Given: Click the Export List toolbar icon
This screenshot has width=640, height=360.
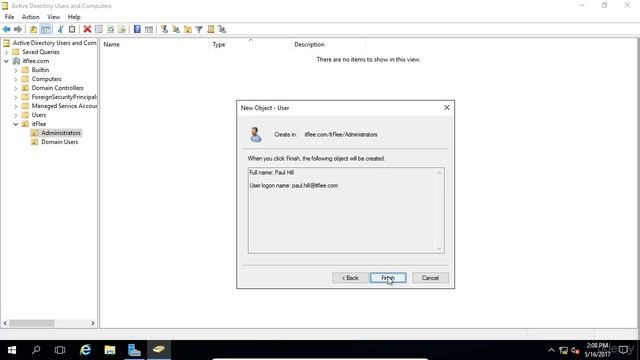Looking at the screenshot, I should pos(122,29).
